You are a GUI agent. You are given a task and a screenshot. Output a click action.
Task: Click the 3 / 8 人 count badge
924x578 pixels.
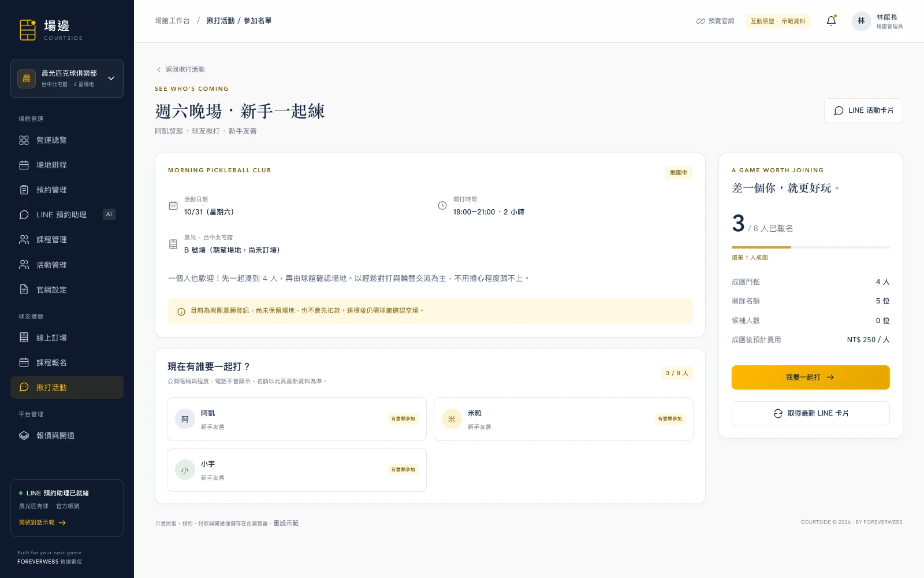[x=677, y=373]
